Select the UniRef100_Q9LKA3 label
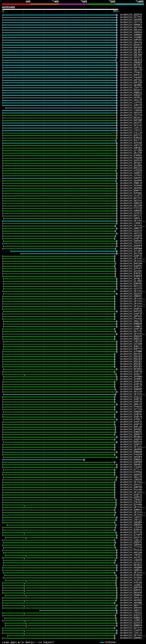 coord(131,30)
